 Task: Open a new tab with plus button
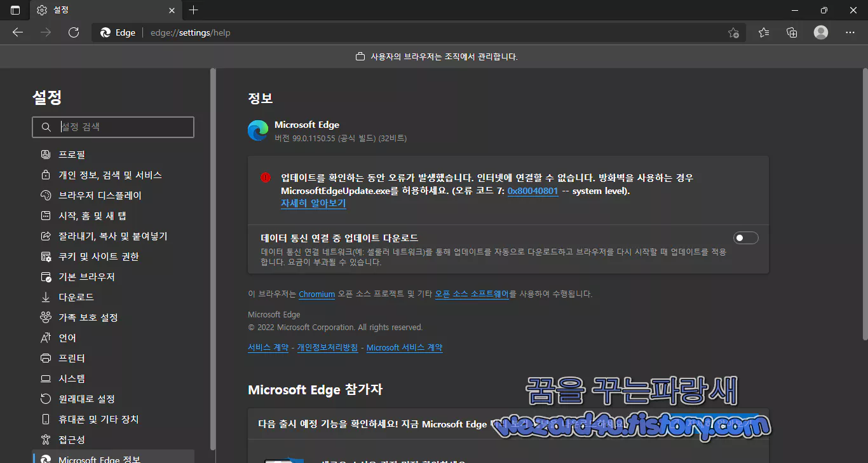coord(194,10)
